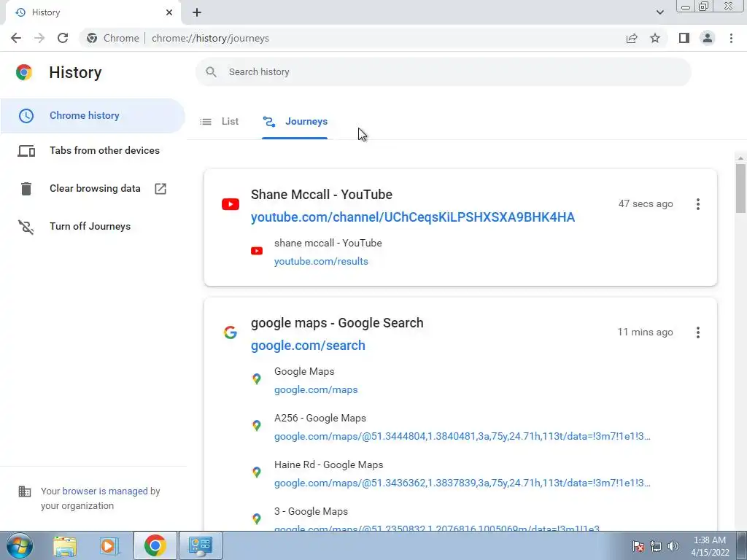
Task: Open 'browser is managed' link
Action: [105, 491]
